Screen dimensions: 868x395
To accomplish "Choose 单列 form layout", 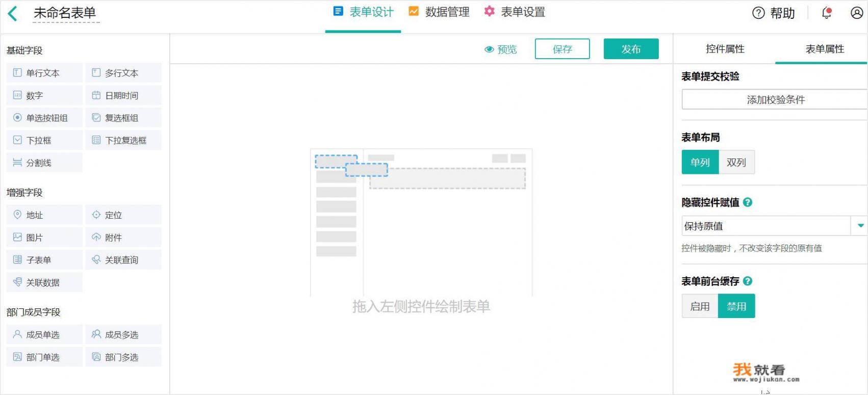I will point(700,162).
